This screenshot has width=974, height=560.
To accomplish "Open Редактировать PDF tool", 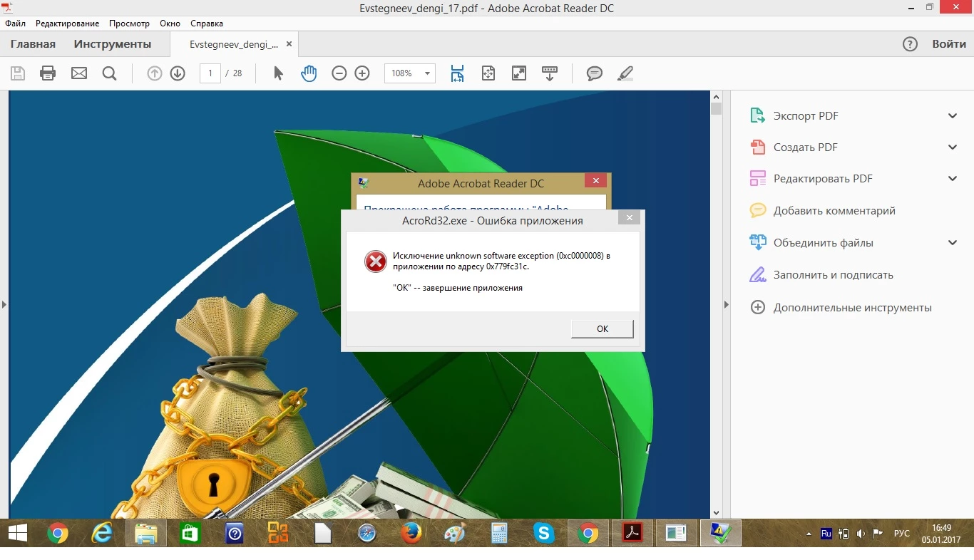I will 823,179.
